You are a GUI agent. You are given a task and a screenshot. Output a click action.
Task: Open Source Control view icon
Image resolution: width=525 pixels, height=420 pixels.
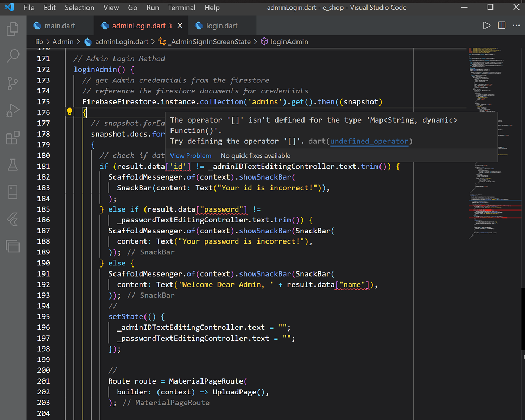coord(12,83)
